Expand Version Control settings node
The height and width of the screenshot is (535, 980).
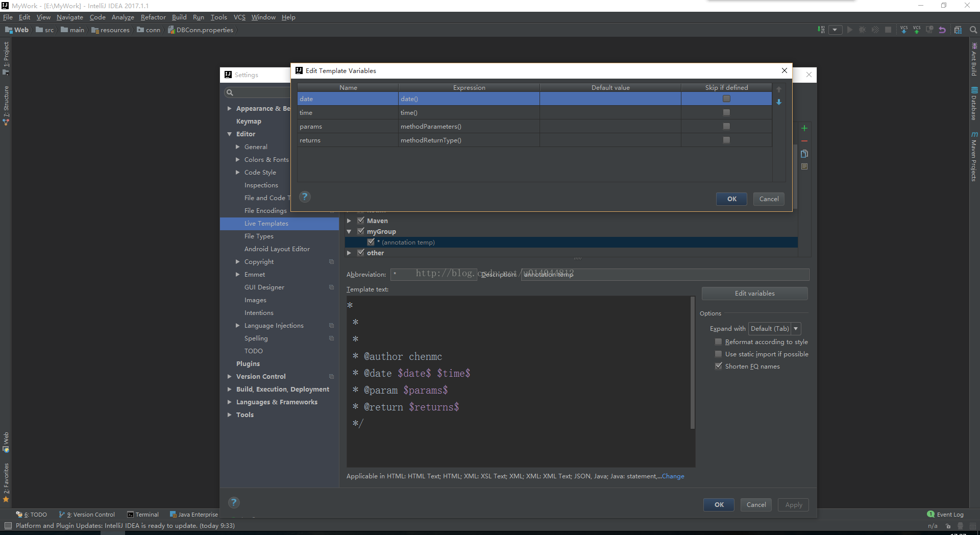click(230, 377)
